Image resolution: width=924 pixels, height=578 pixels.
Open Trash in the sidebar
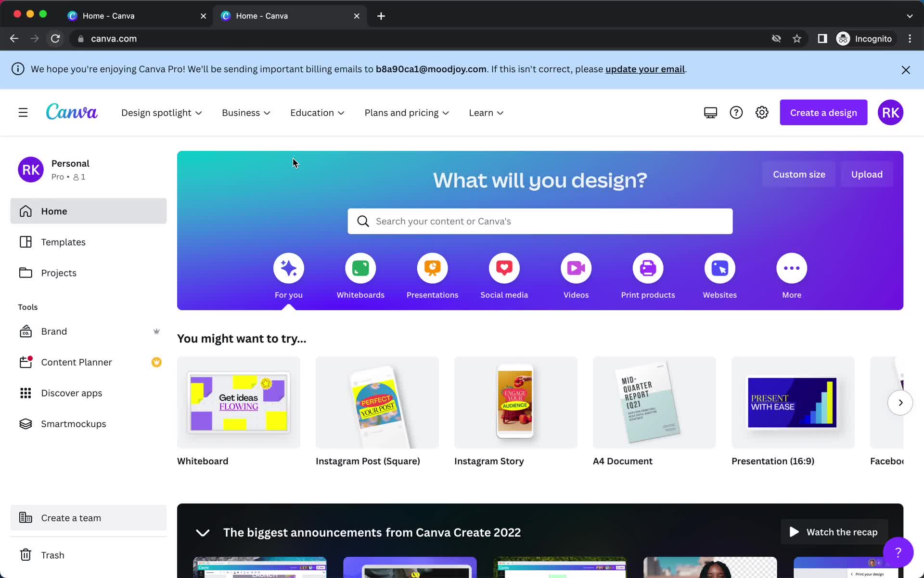[x=89, y=555]
